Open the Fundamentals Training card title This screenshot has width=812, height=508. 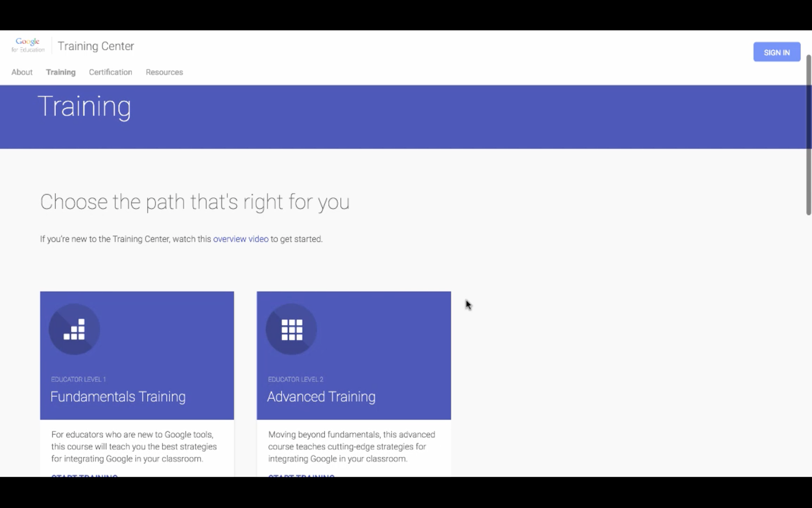[x=118, y=396]
